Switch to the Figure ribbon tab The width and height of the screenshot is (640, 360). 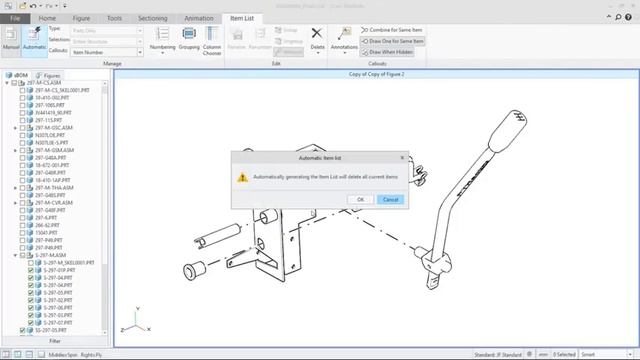pos(81,18)
